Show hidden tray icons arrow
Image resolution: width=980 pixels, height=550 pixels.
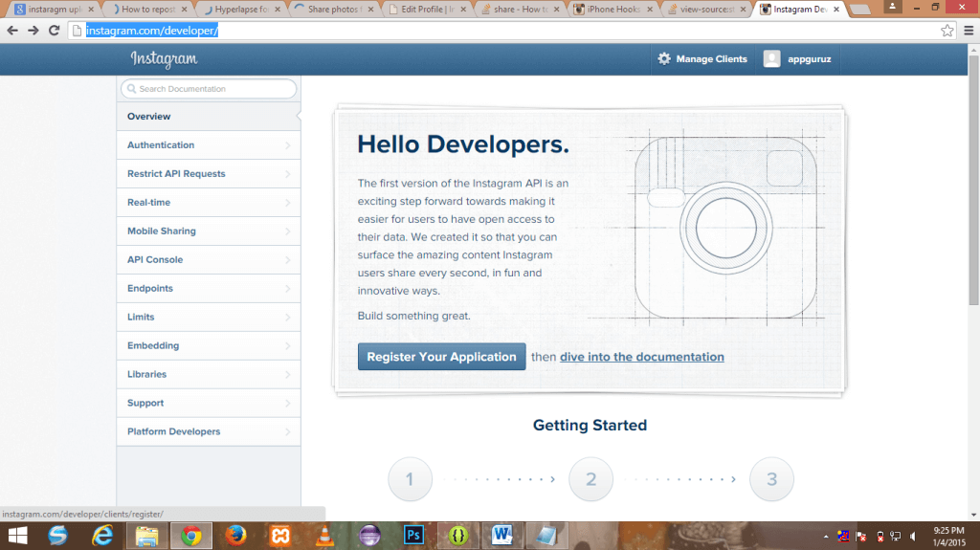point(826,537)
